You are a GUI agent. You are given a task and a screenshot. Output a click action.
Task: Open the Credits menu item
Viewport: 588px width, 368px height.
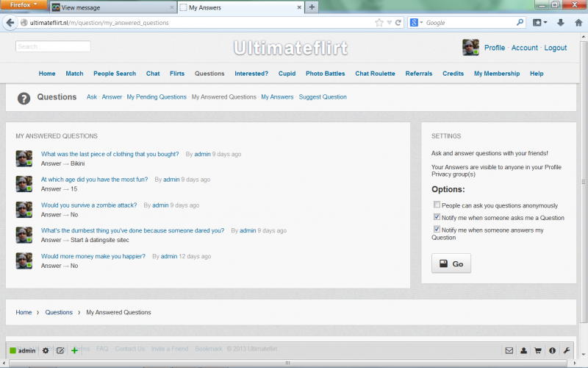point(453,74)
